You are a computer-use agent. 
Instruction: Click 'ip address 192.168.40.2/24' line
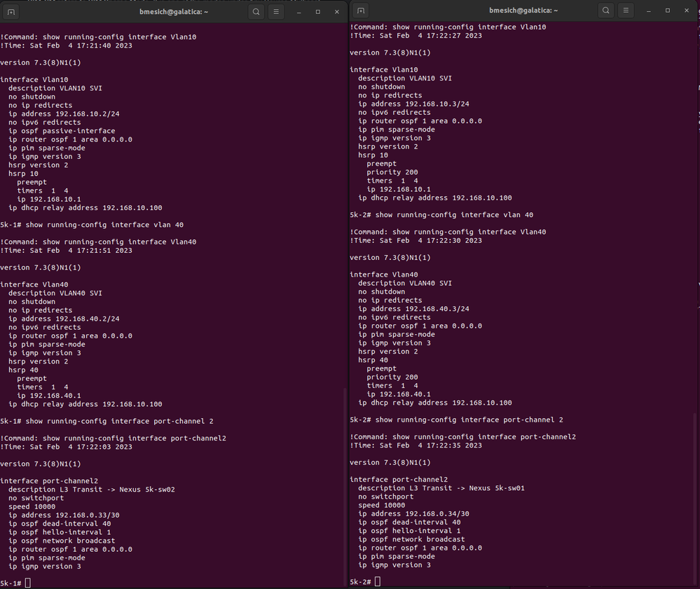(x=64, y=319)
